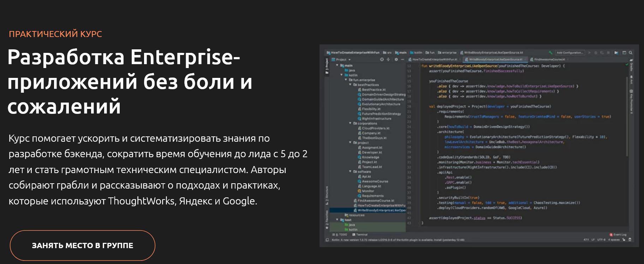This screenshot has width=644, height=264.
Task: Click the locate-file crosshair icon in Project panel
Action: [x=382, y=60]
